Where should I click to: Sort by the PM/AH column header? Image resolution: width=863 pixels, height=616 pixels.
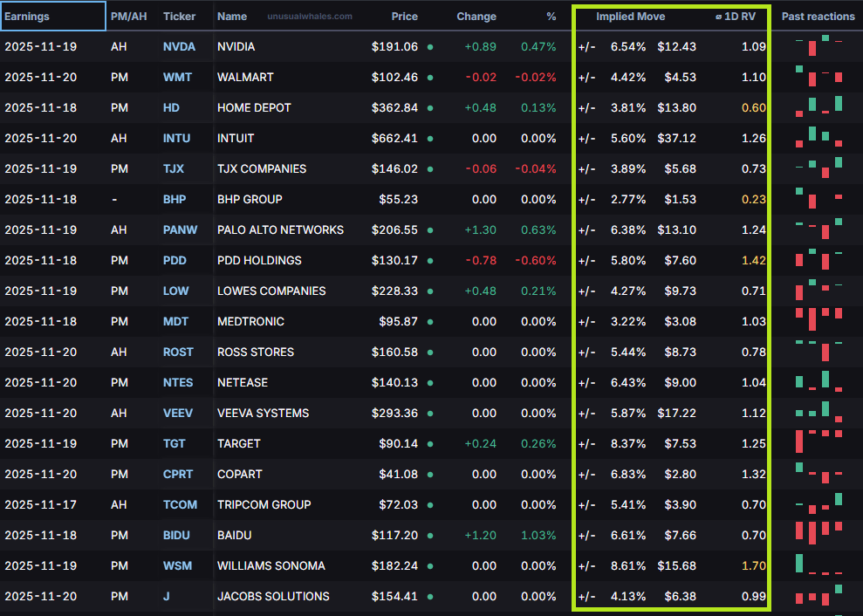tap(129, 17)
